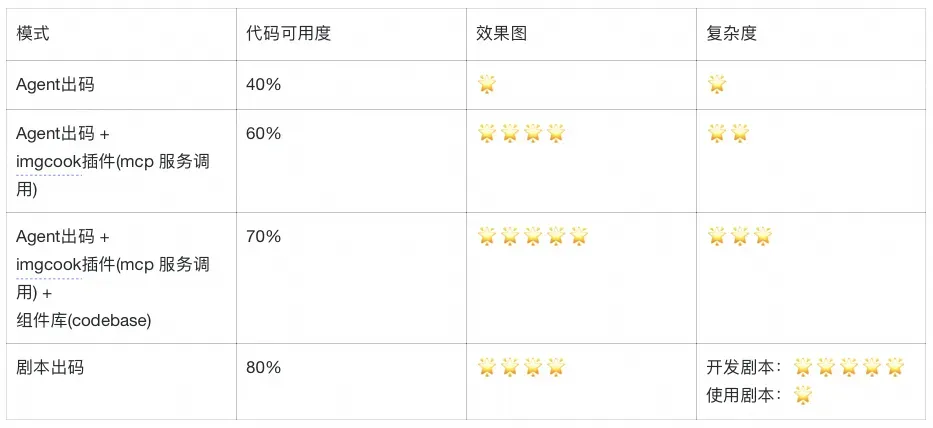Click underlined imgcook word in the 60% row

pyautogui.click(x=49, y=162)
